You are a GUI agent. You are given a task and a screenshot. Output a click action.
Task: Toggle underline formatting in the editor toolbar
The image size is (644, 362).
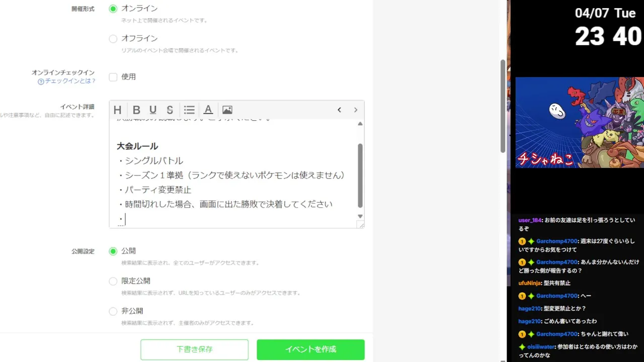(153, 110)
